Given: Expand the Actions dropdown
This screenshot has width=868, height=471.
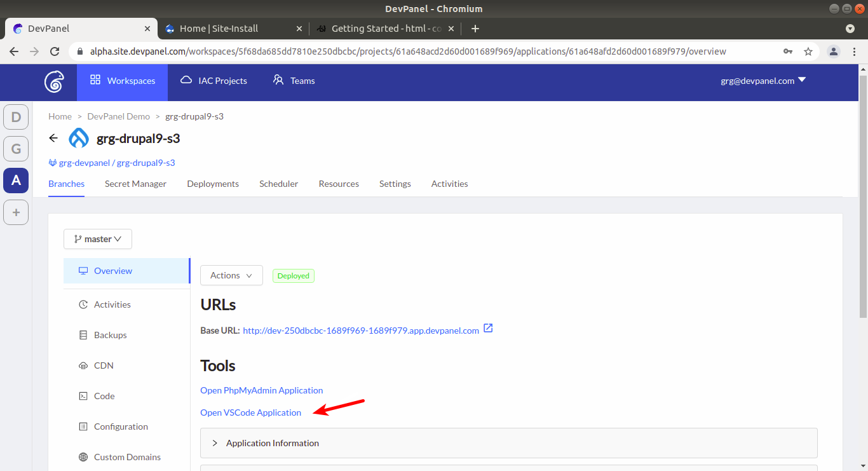Looking at the screenshot, I should 231,275.
